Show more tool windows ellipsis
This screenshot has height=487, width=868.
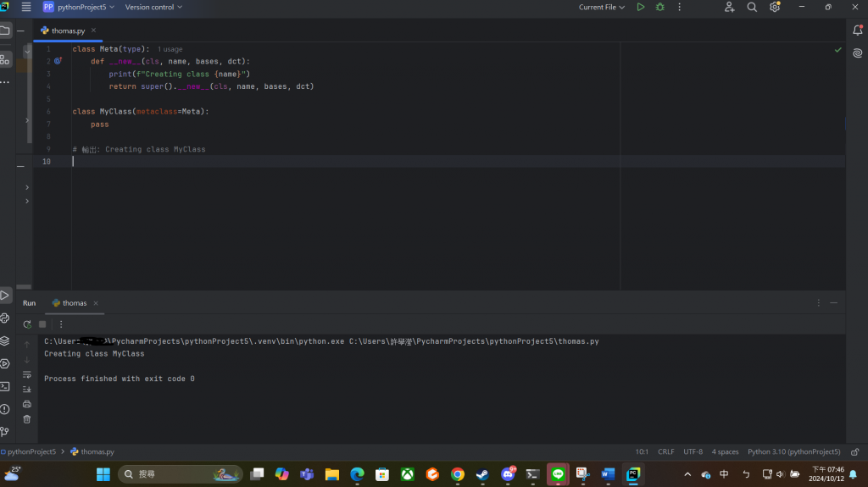coord(5,82)
